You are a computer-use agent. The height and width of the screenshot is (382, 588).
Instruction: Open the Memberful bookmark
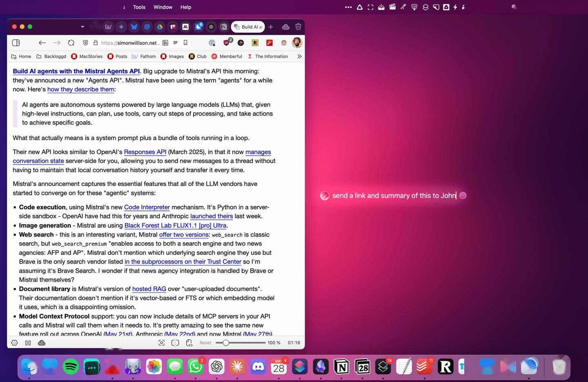pyautogui.click(x=227, y=56)
